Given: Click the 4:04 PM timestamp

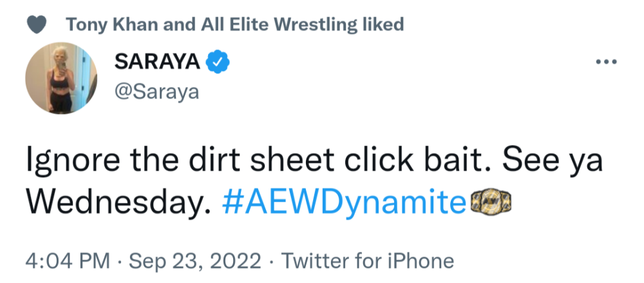Looking at the screenshot, I should (66, 261).
